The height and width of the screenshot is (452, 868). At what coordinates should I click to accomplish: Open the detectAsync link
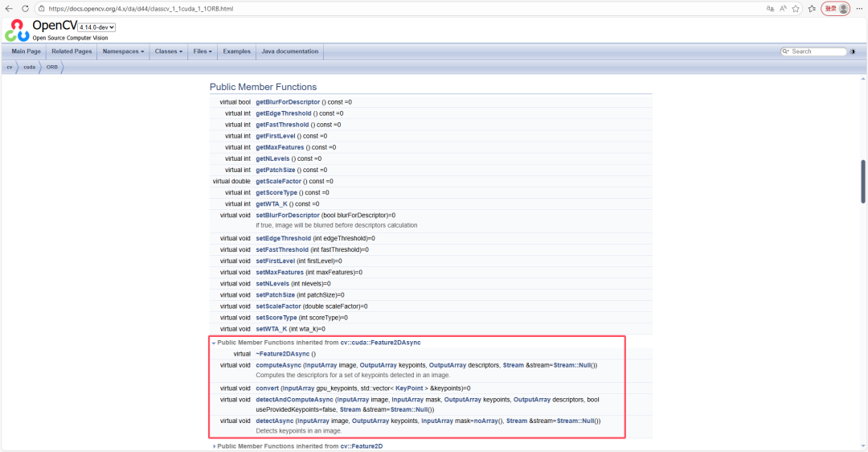tap(275, 421)
